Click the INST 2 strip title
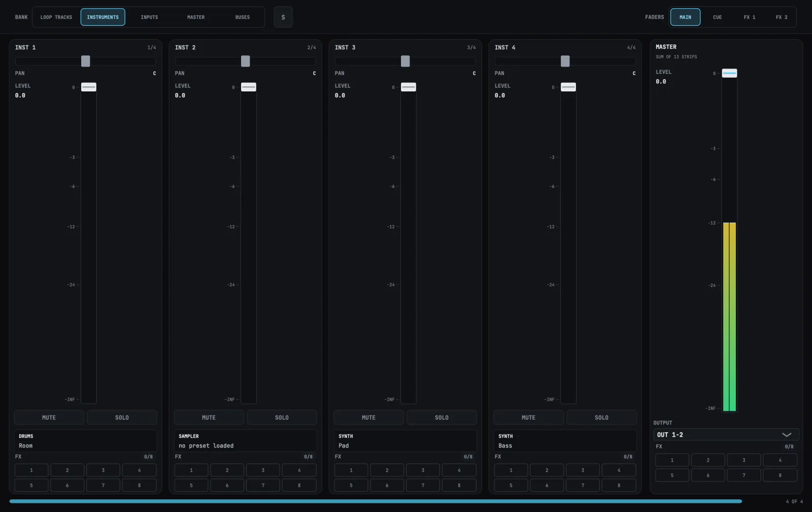This screenshot has height=512, width=812. click(x=185, y=48)
